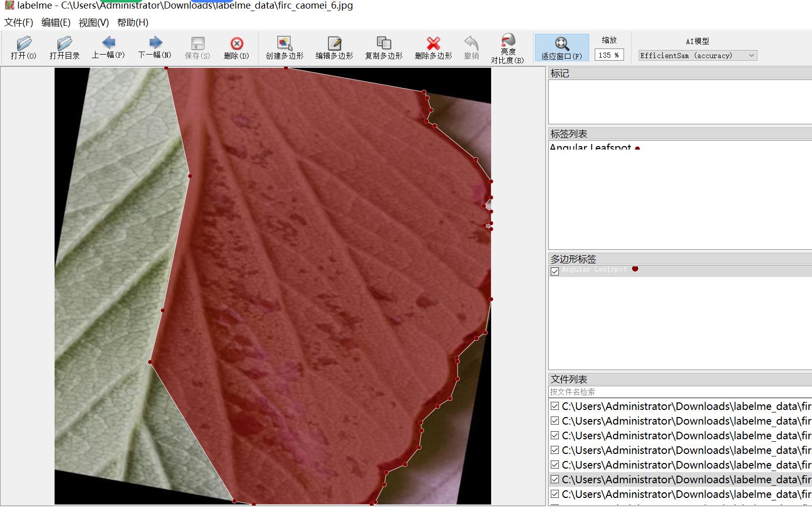Uncheck the first file in 文件列表

coord(553,406)
